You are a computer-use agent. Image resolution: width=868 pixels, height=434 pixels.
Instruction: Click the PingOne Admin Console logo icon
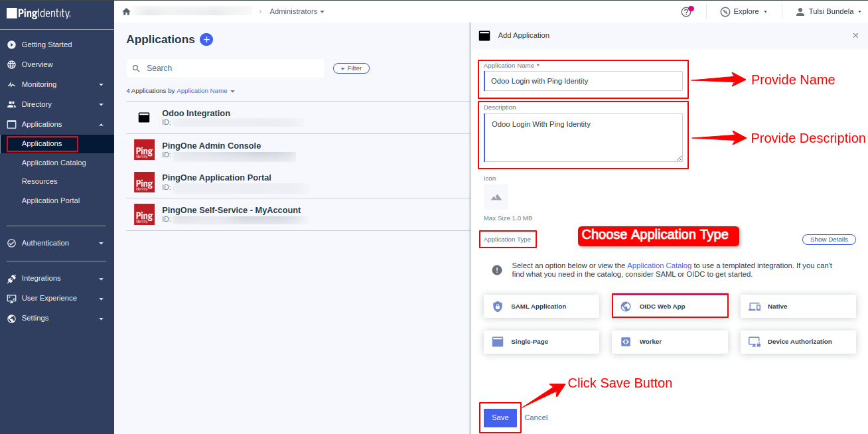pyautogui.click(x=144, y=150)
